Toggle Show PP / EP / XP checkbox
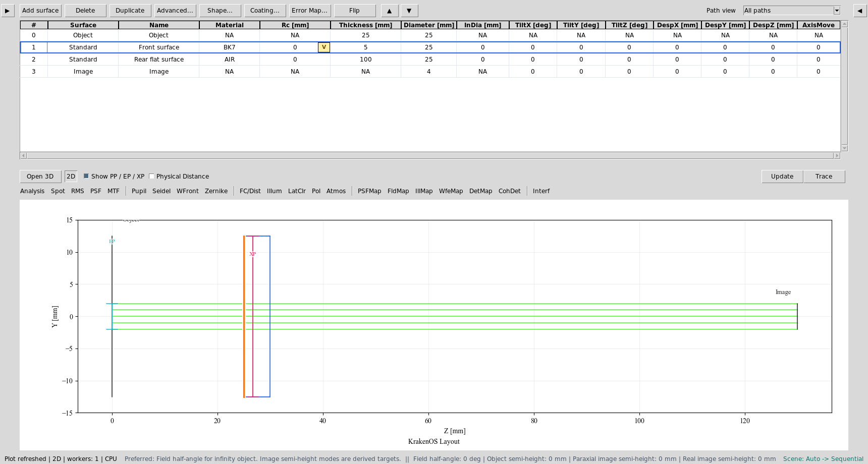The image size is (868, 464). point(86,176)
